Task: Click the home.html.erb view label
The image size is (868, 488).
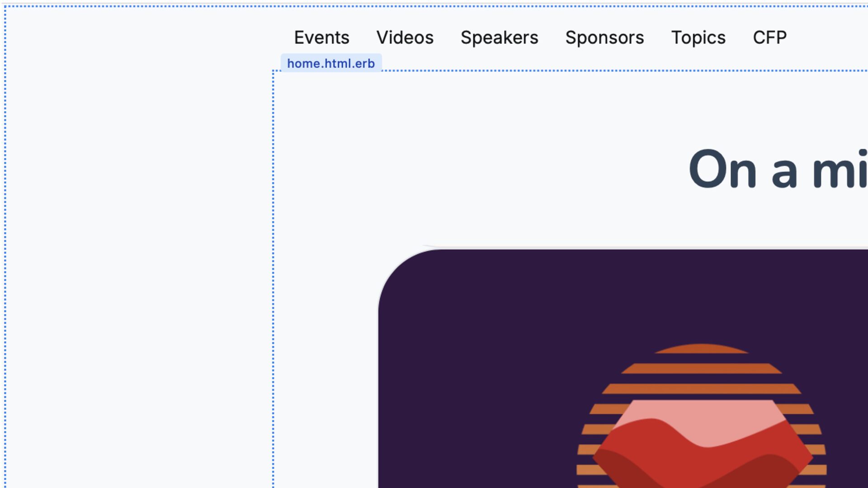Action: (x=331, y=64)
